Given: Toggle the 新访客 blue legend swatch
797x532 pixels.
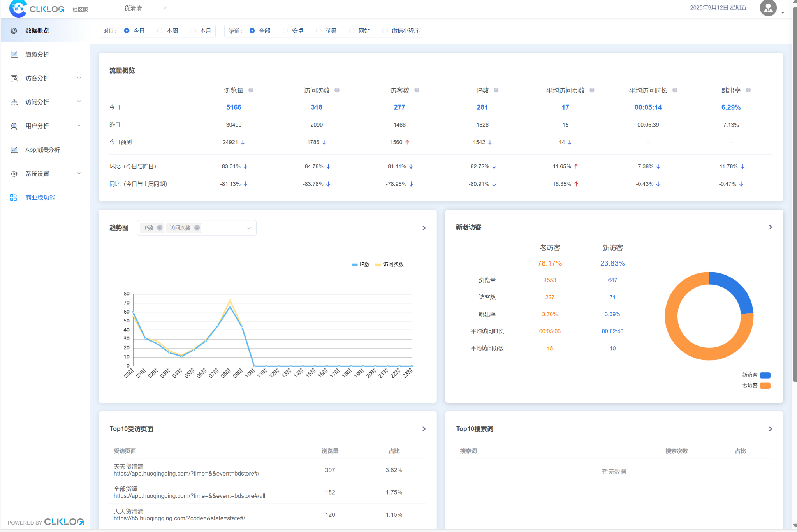Looking at the screenshot, I should click(765, 375).
